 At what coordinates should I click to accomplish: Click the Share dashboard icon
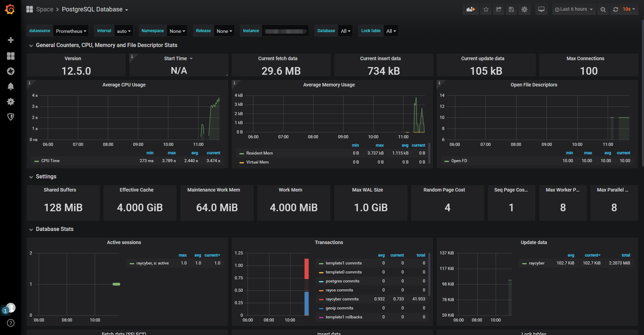click(x=498, y=9)
